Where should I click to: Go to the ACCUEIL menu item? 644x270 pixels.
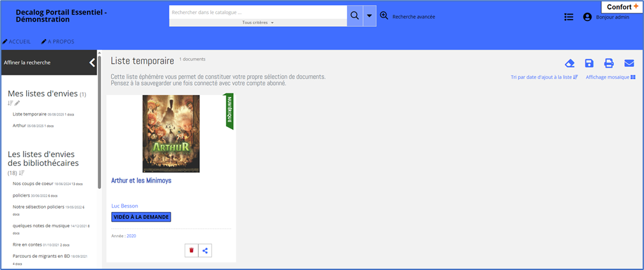pos(17,41)
